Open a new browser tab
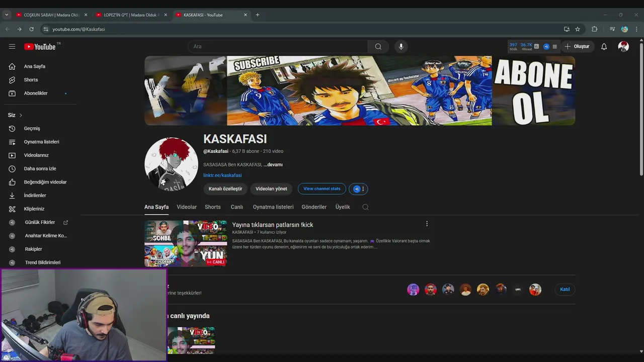 click(257, 15)
